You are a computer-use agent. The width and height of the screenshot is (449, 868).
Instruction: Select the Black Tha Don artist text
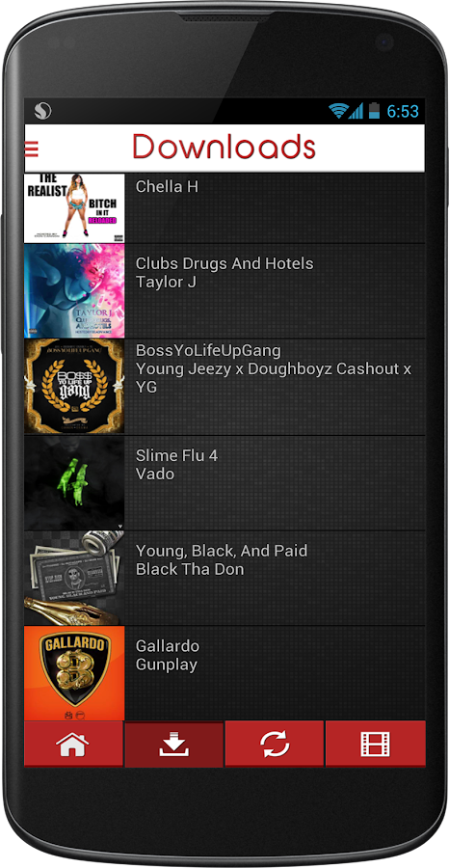pos(190,569)
